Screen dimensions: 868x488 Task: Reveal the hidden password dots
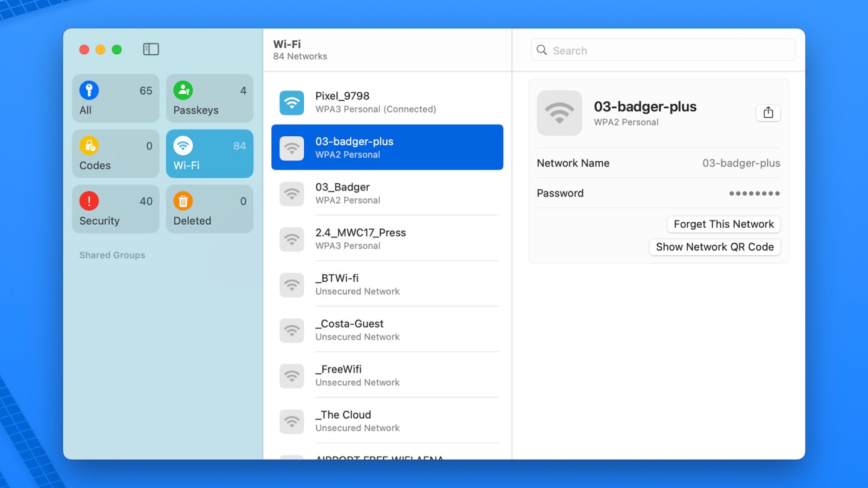(x=754, y=193)
